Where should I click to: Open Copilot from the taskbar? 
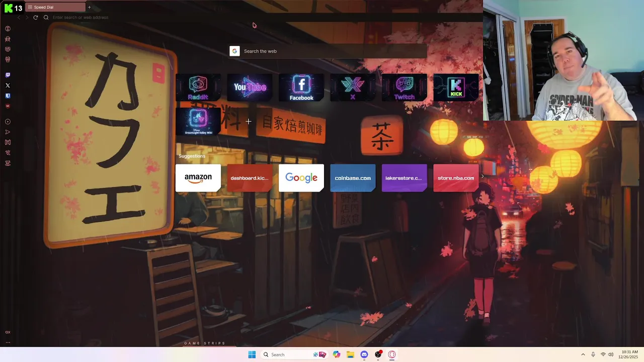(337, 354)
